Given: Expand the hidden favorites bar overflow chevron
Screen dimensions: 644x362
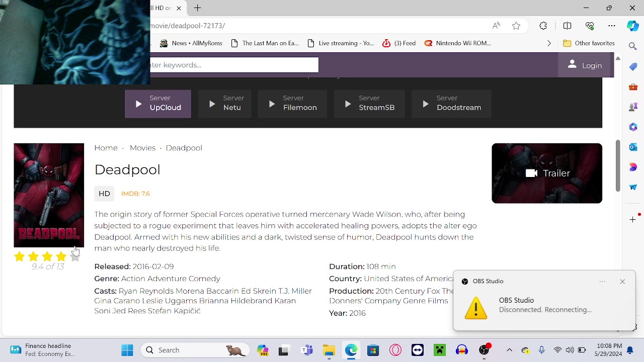Looking at the screenshot, I should point(549,43).
